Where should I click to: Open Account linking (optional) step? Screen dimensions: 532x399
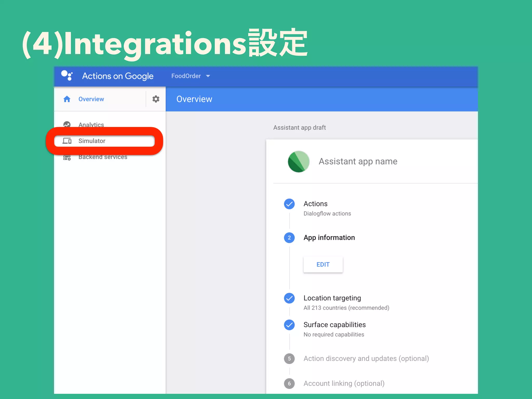[x=344, y=383]
